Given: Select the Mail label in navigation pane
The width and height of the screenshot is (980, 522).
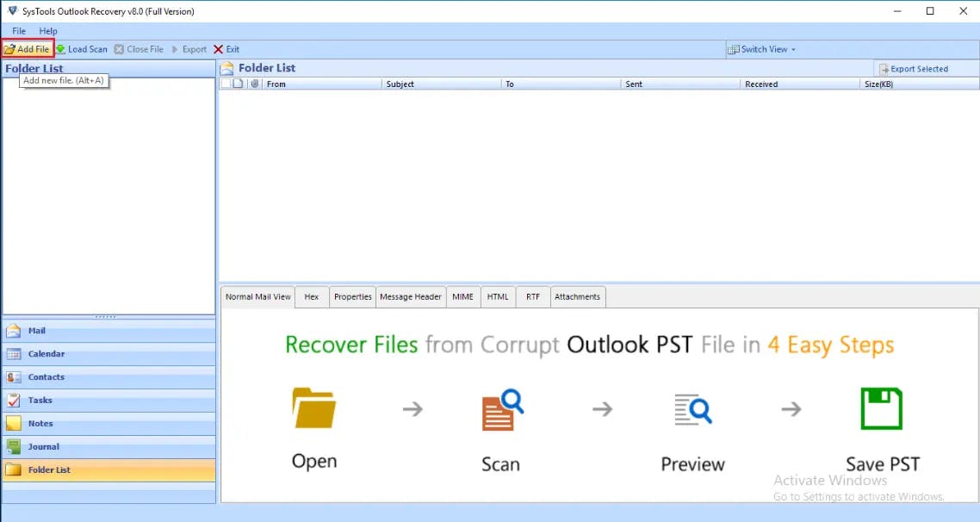Looking at the screenshot, I should click(x=37, y=331).
